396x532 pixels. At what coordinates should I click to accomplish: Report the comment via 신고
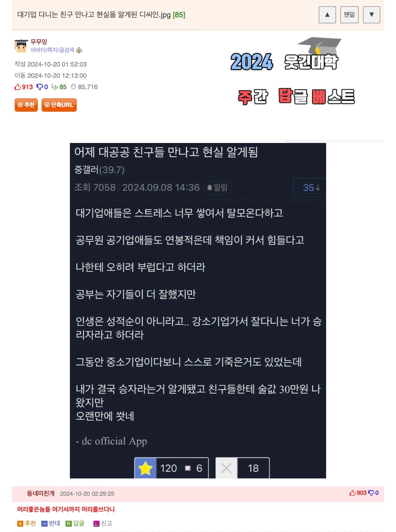click(103, 523)
